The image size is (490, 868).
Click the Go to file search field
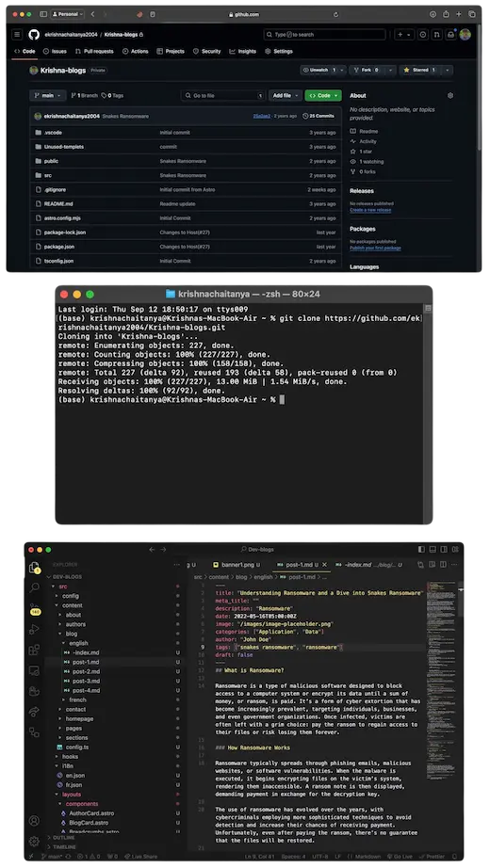pyautogui.click(x=222, y=95)
